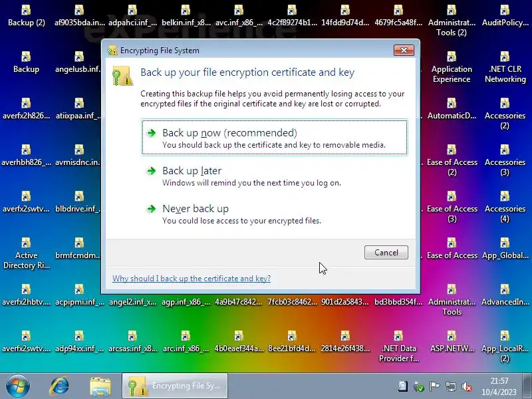Select the 2814e26f438... shortcut
Screen dimensions: 532x399
[x=345, y=341]
